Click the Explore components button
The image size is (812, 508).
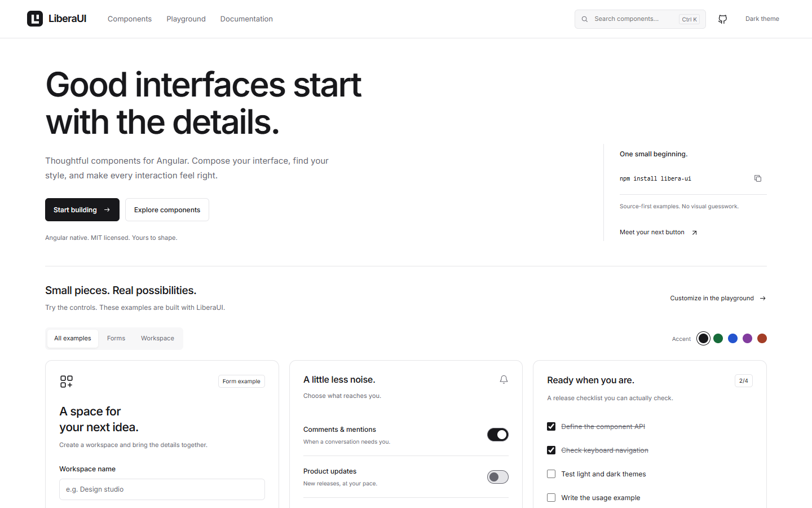(167, 210)
